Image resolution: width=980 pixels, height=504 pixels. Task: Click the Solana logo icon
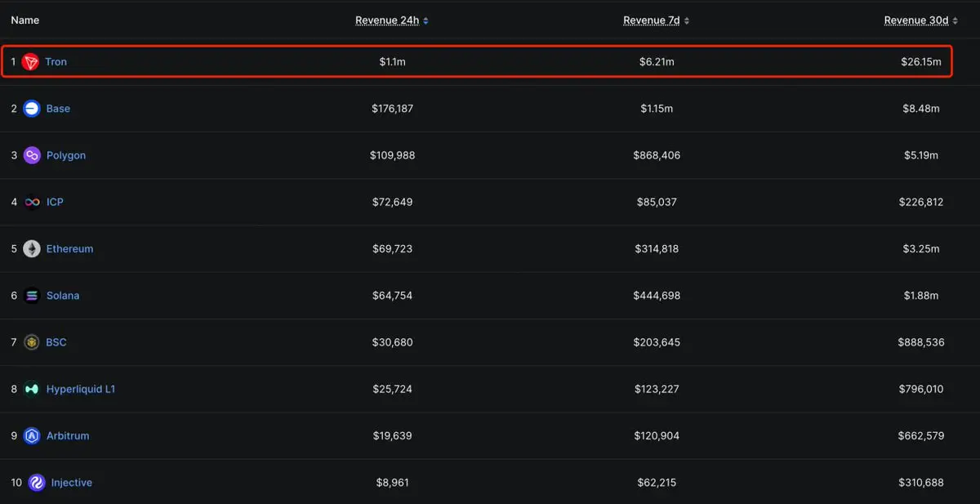click(x=32, y=296)
